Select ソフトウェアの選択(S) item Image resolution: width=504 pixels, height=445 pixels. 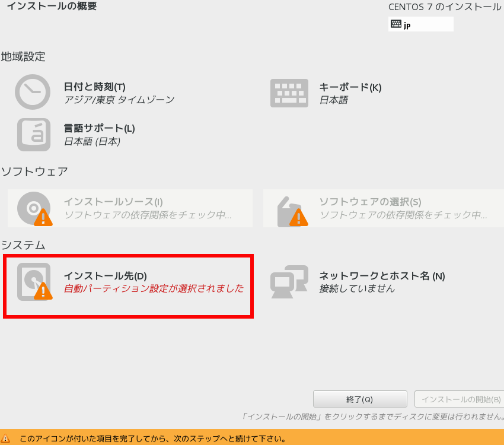[x=384, y=208]
